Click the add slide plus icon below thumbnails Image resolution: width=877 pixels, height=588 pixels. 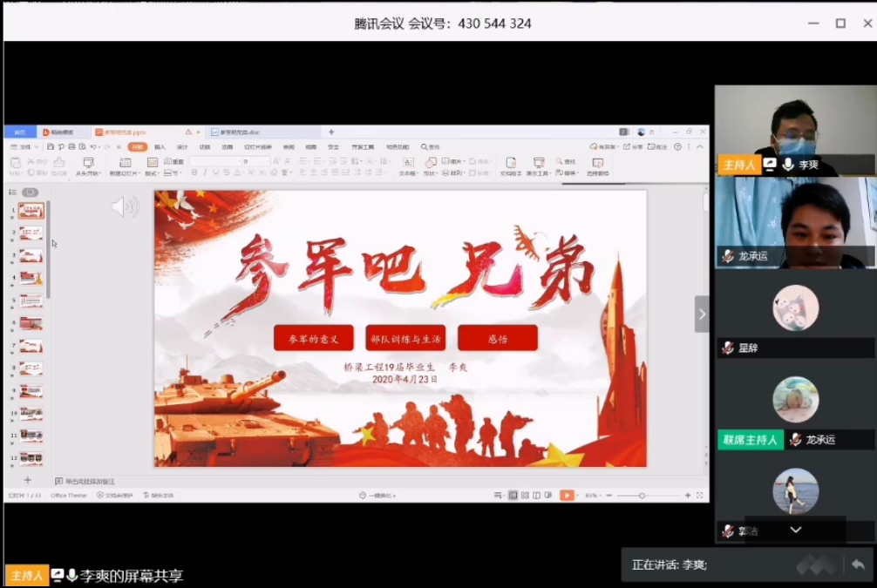click(x=27, y=480)
